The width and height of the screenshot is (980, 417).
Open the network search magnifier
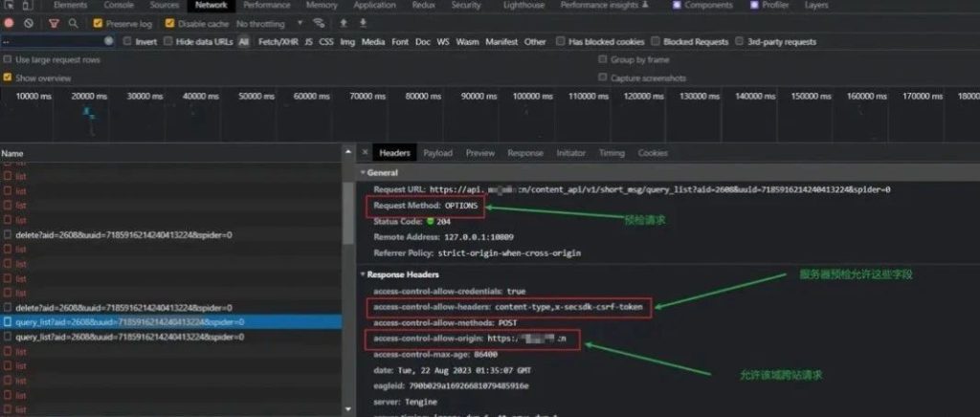pyautogui.click(x=72, y=23)
